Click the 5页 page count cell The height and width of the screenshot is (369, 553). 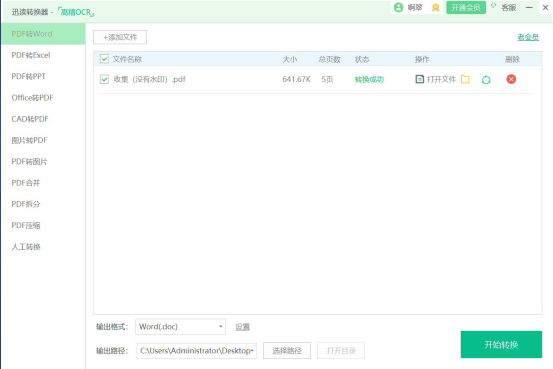(327, 79)
